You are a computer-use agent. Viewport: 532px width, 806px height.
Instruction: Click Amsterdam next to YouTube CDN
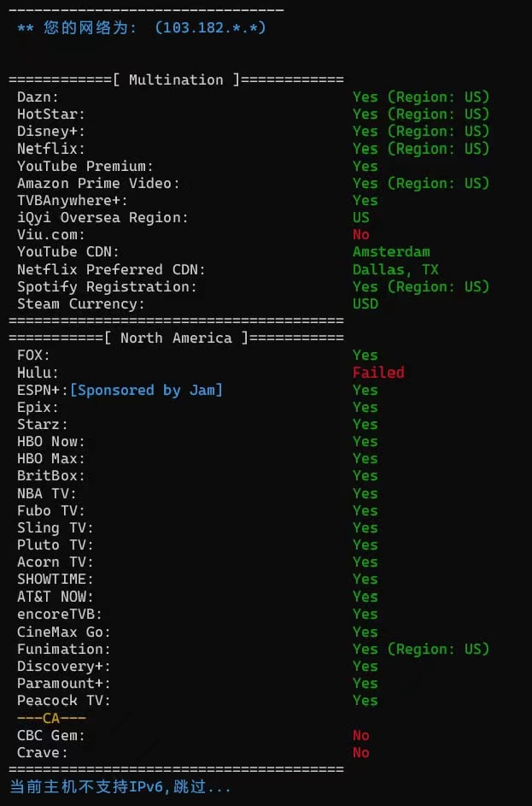(391, 251)
